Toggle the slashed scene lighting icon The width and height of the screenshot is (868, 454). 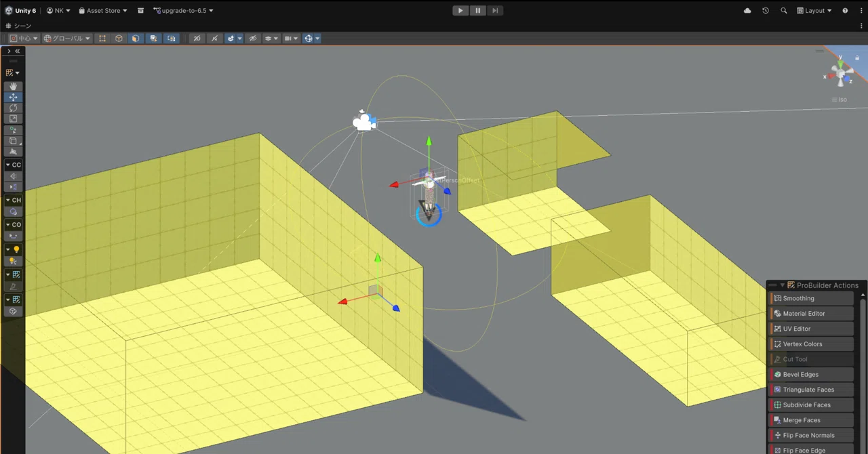(214, 39)
